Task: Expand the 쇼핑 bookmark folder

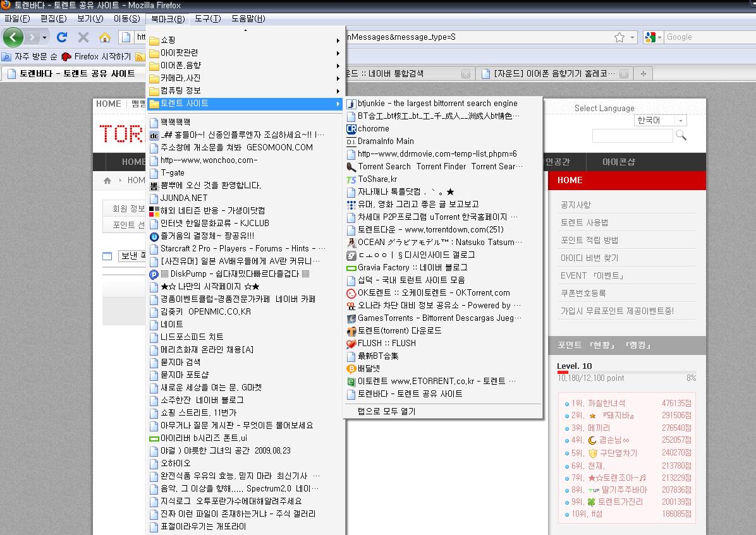Action: 245,40
